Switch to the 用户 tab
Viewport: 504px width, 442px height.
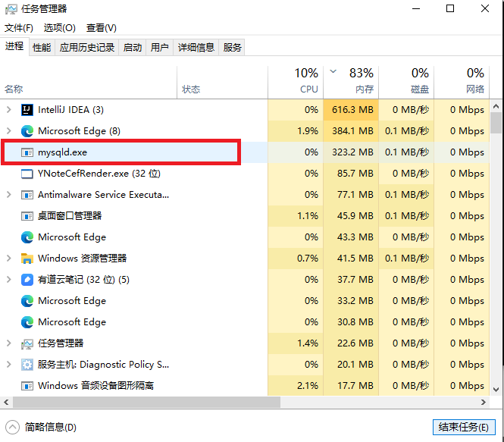pos(160,48)
